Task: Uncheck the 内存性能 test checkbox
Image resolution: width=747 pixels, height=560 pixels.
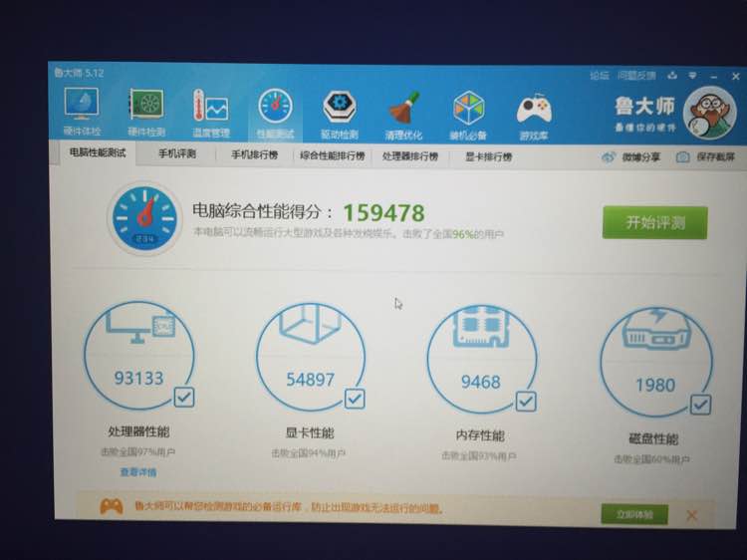Action: point(526,402)
